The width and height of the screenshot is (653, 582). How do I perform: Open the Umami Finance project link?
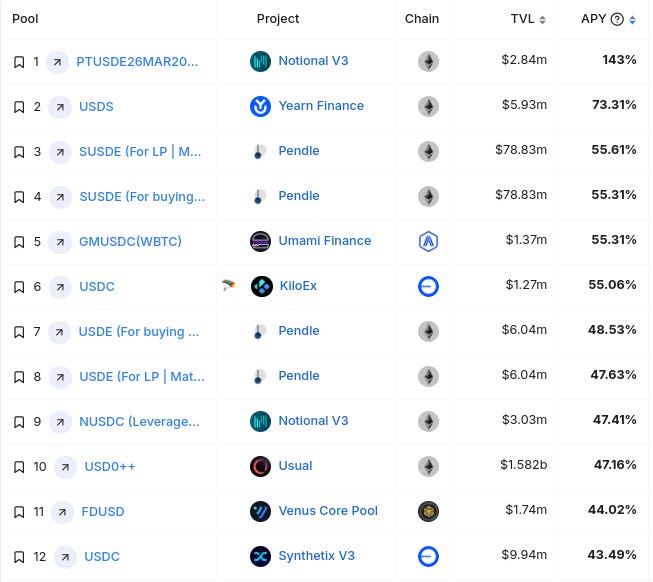click(325, 241)
